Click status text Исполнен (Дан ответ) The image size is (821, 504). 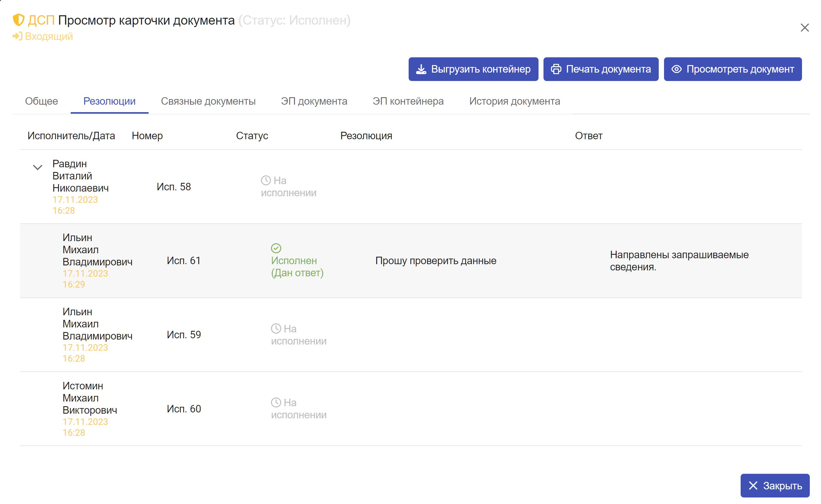pyautogui.click(x=297, y=267)
